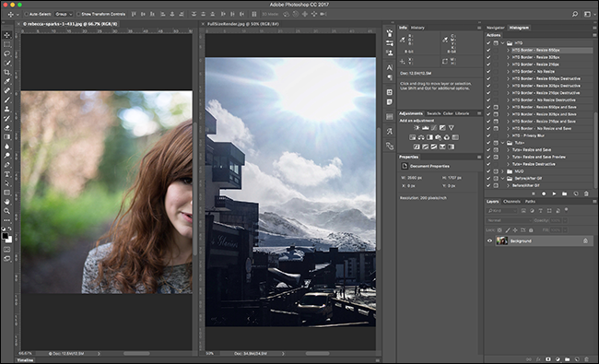Select the Type tool
Image resolution: width=599 pixels, height=364 pixels.
point(6,174)
